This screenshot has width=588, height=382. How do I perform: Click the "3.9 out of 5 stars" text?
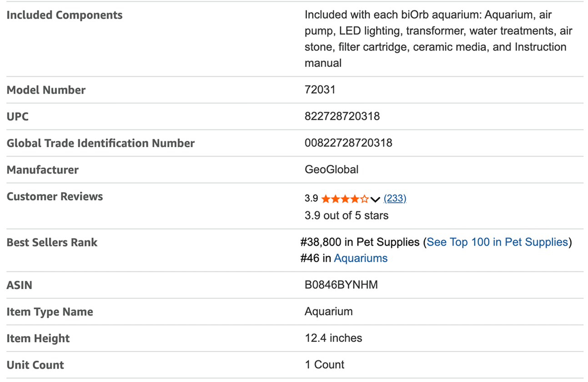pos(347,215)
